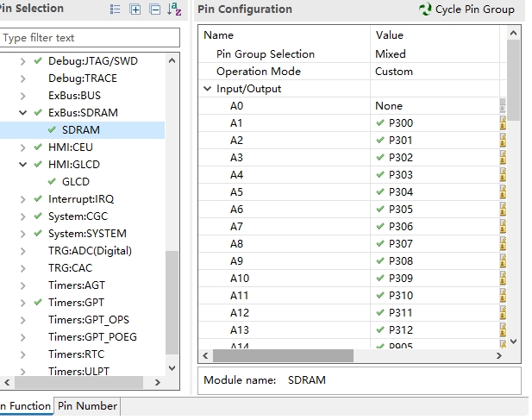The width and height of the screenshot is (532, 420).
Task: Collapse the ExBus:SDRAM tree node
Action: pos(22,113)
